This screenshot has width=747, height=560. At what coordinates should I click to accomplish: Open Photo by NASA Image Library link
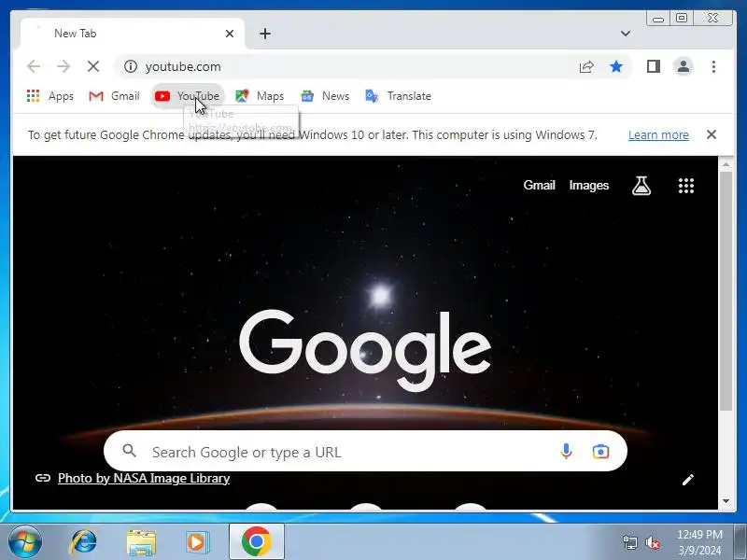pyautogui.click(x=144, y=478)
